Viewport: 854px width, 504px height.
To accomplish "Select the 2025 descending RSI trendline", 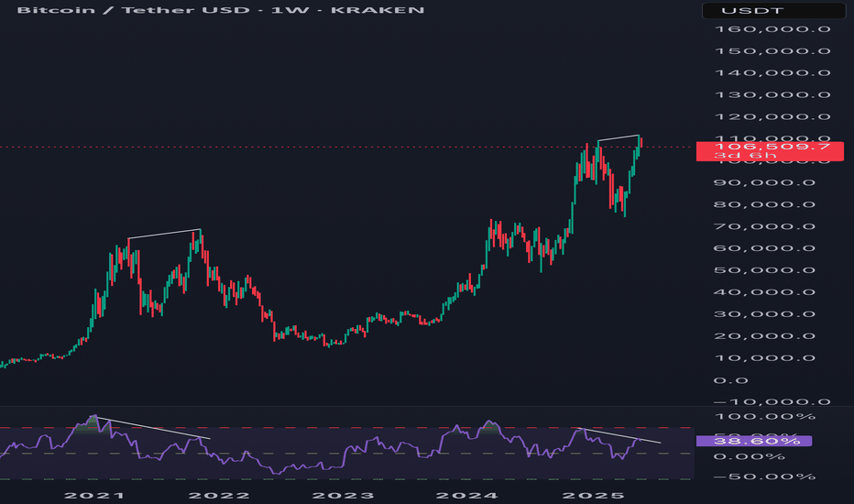I will coord(619,435).
